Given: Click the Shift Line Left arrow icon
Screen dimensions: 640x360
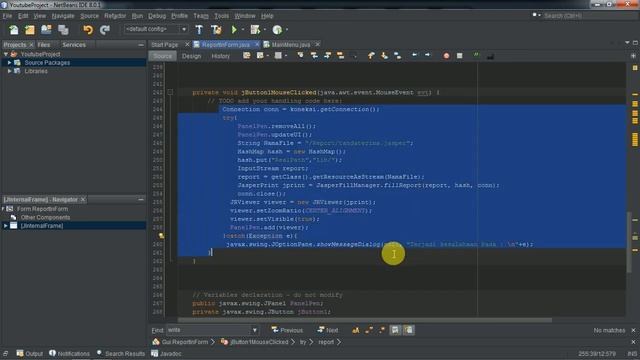Looking at the screenshot, I should coord(414,55).
